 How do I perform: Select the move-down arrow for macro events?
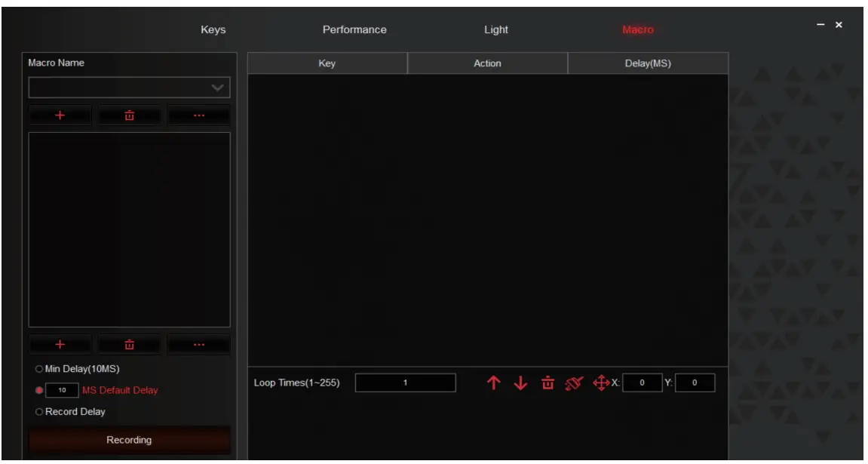[x=520, y=383]
